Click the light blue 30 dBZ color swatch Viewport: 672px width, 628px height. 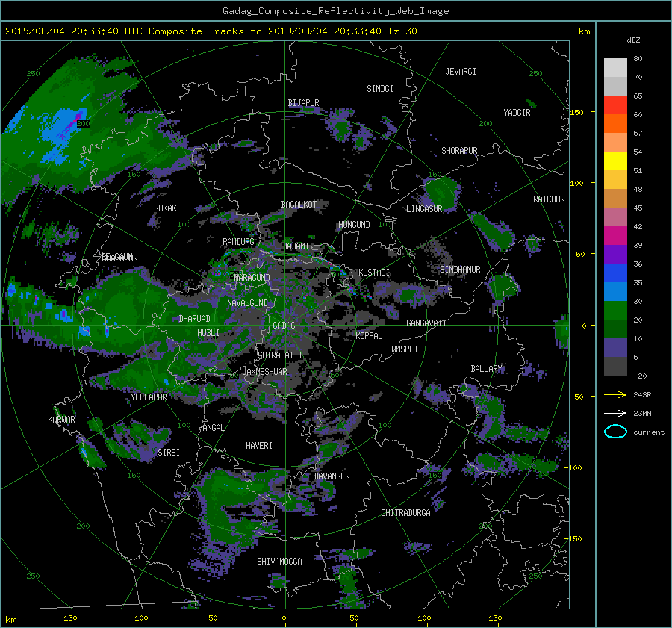click(x=615, y=292)
